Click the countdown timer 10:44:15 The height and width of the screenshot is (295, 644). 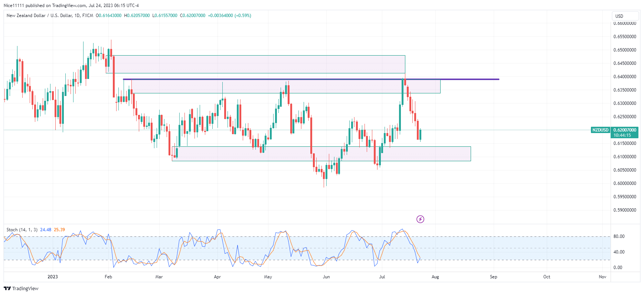click(622, 135)
